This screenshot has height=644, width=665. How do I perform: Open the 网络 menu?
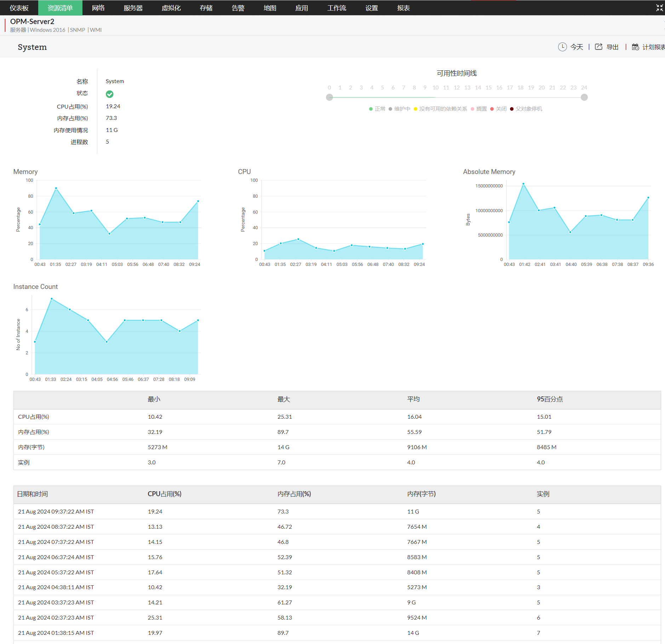point(98,8)
